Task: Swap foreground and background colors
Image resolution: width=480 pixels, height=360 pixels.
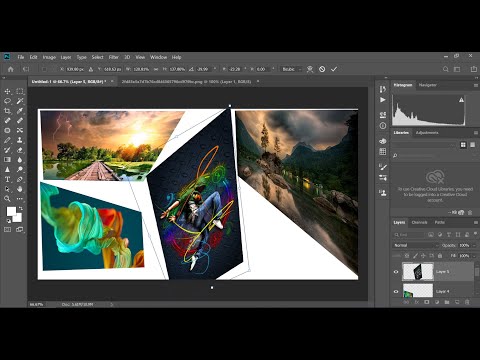Action: [20, 209]
